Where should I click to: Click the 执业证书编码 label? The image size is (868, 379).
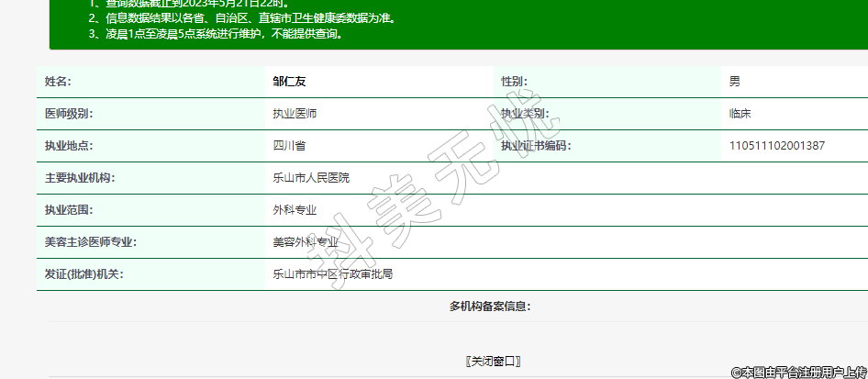(535, 146)
